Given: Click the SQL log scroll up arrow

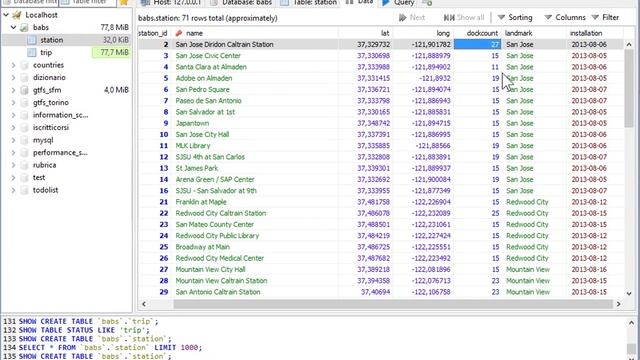Looking at the screenshot, I should (x=631, y=323).
